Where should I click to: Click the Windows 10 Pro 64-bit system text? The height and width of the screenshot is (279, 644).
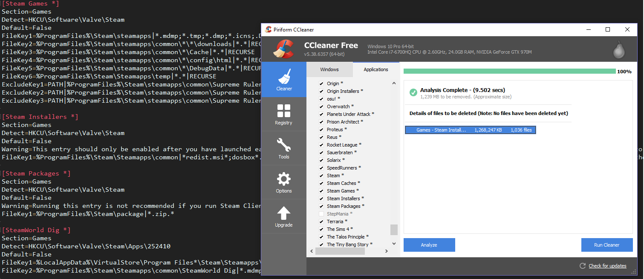pyautogui.click(x=390, y=46)
